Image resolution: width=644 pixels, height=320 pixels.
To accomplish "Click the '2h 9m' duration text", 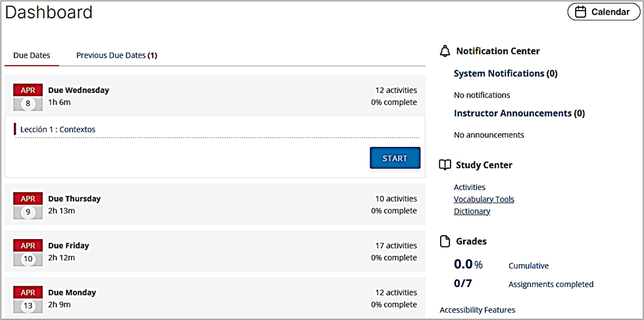I will [x=60, y=304].
